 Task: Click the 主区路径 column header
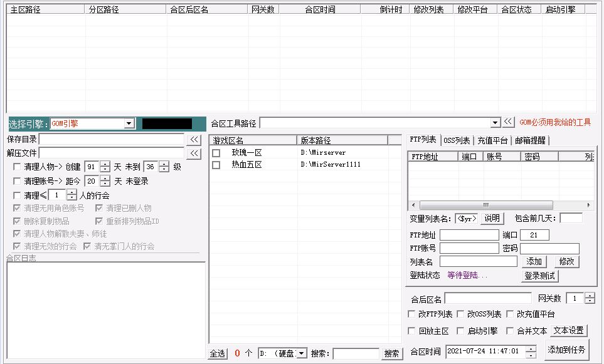point(45,9)
